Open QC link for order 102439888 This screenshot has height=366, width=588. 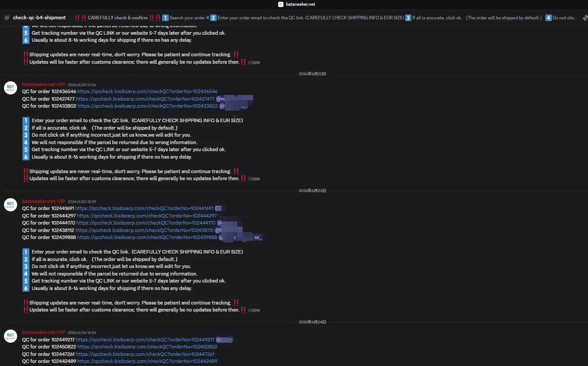[147, 237]
